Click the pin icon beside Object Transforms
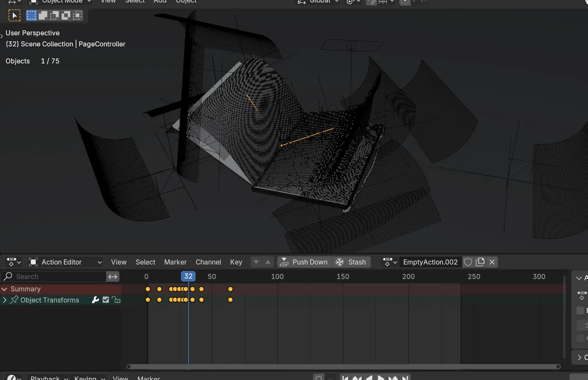This screenshot has width=588, height=380. click(x=14, y=300)
